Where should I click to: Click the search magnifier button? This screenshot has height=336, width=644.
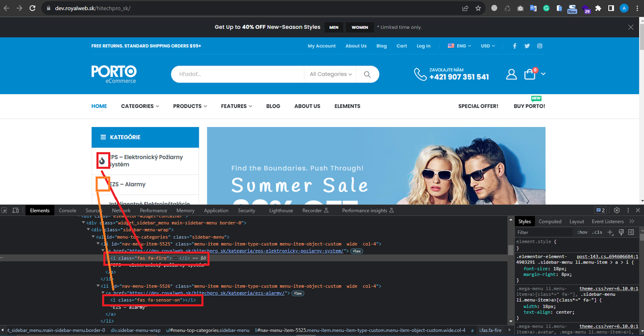pyautogui.click(x=367, y=74)
